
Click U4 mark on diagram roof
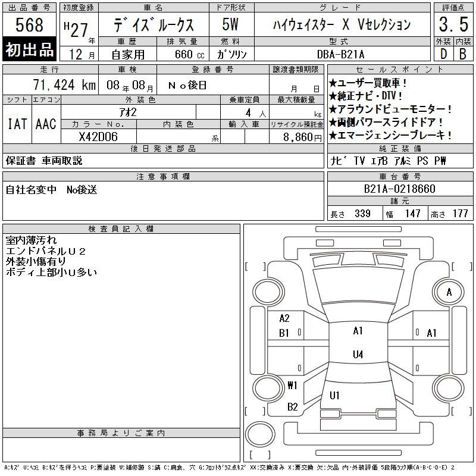(358, 354)
